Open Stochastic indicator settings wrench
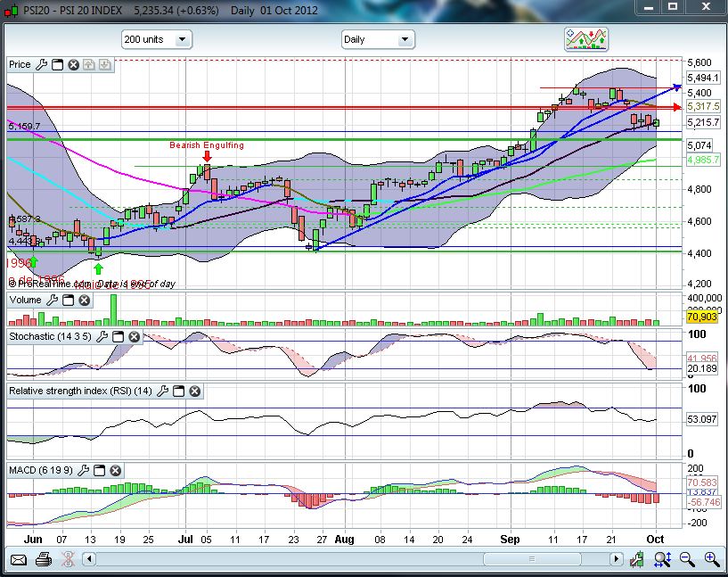 click(102, 337)
